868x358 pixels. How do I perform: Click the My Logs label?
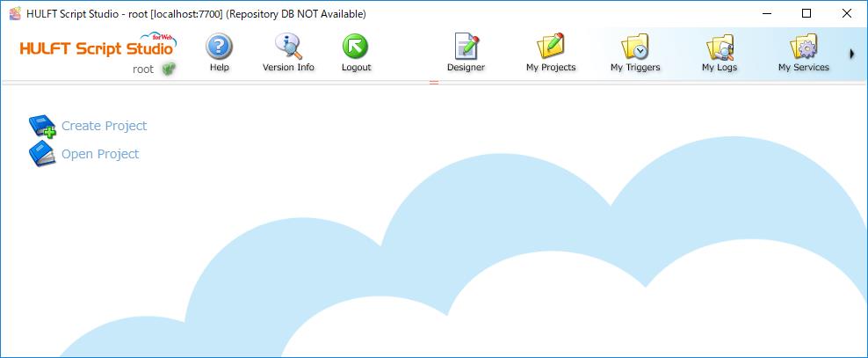(x=720, y=68)
